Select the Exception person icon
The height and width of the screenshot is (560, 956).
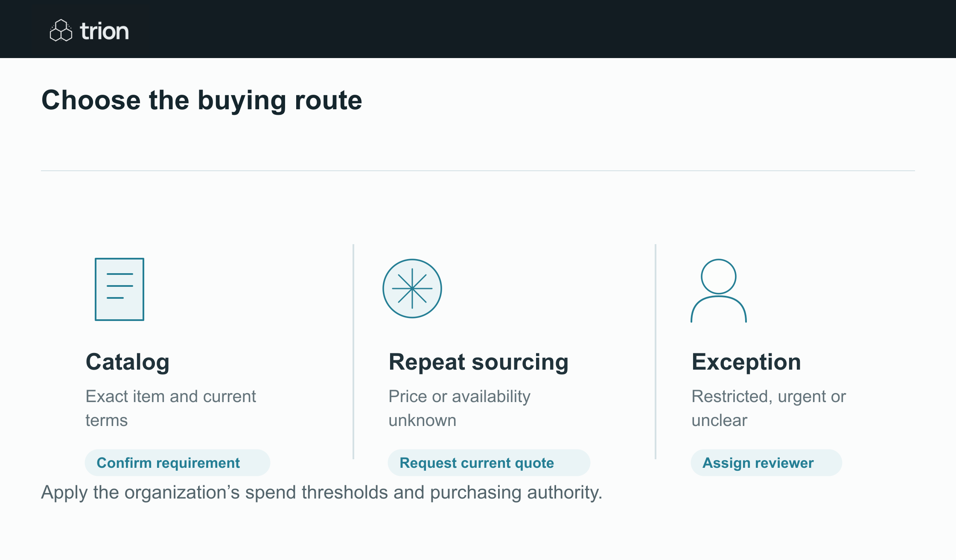pyautogui.click(x=719, y=290)
